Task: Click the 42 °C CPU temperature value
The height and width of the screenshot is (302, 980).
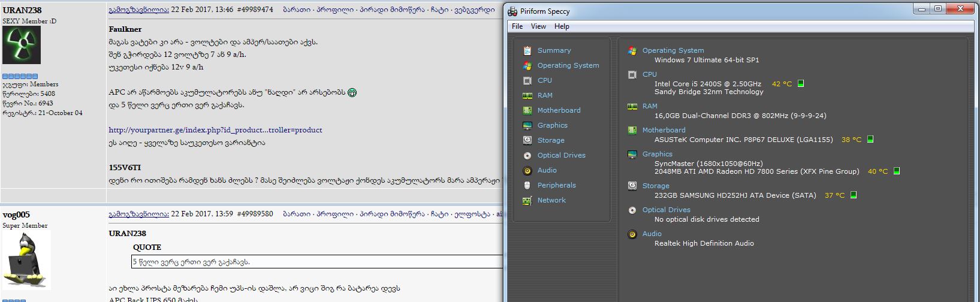Action: [x=782, y=84]
